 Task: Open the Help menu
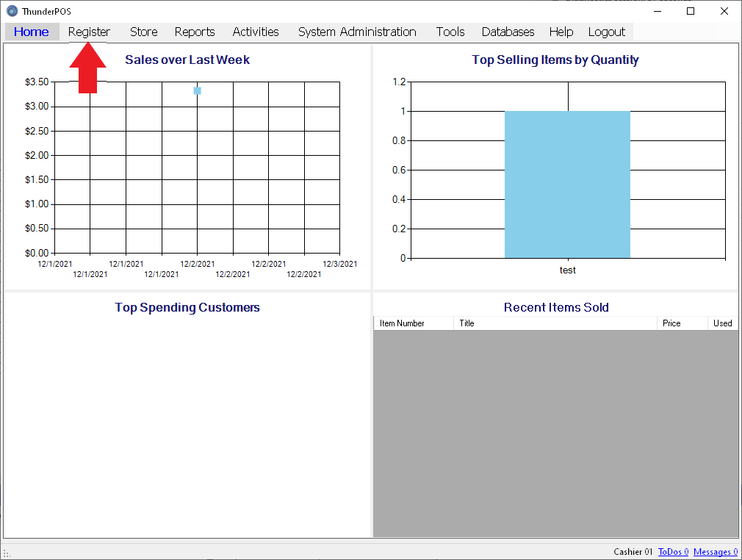(561, 32)
